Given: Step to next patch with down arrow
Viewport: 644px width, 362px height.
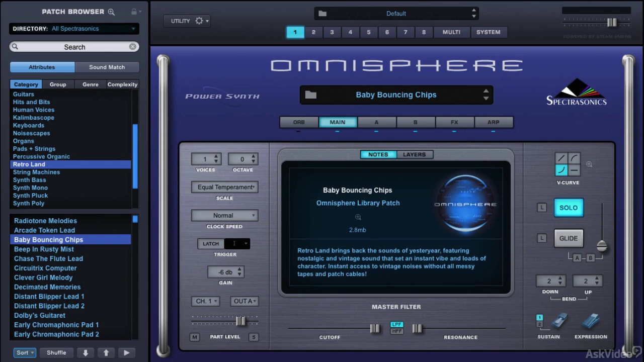Looking at the screenshot, I should click(86, 353).
